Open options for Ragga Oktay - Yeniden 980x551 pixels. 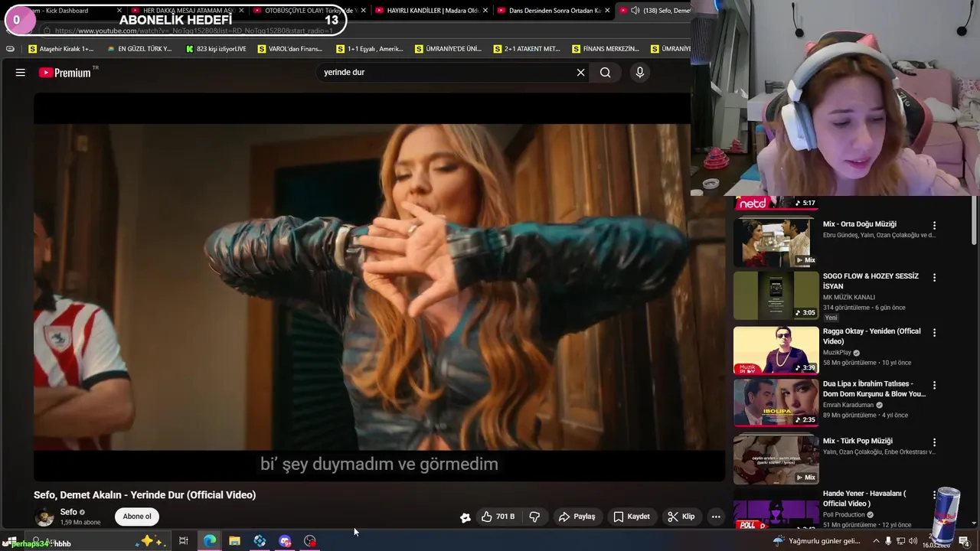point(934,333)
